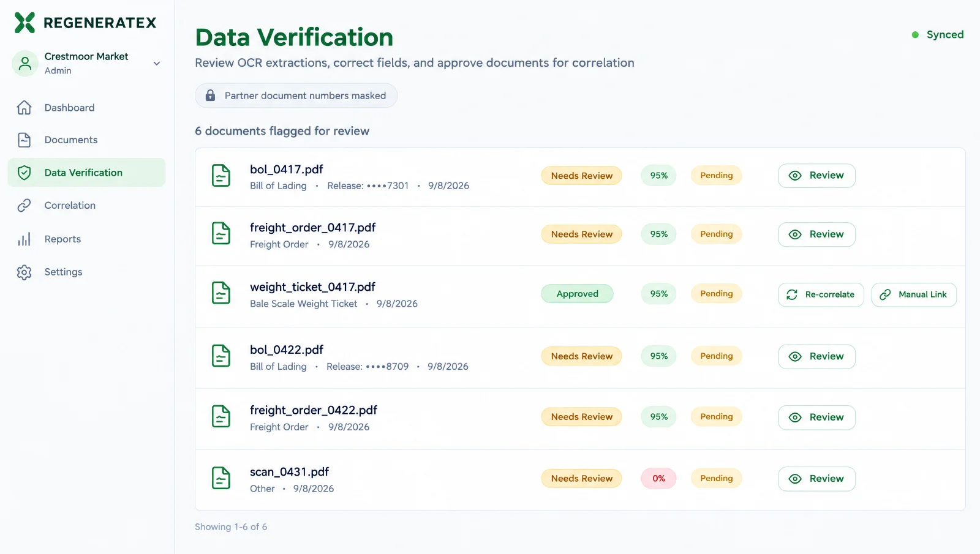Click the Approved badge on weight_ticket_0417.pdf
This screenshot has width=980, height=554.
coord(577,294)
